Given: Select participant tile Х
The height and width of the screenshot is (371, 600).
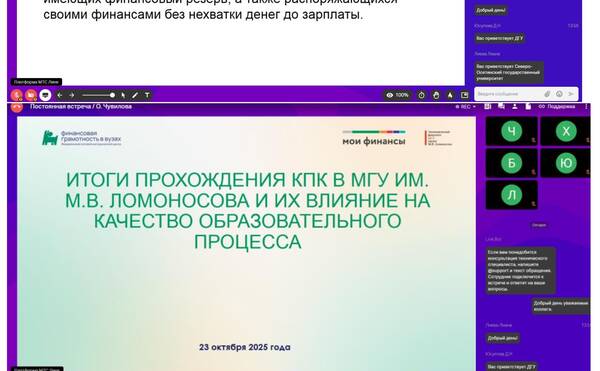Looking at the screenshot, I should pyautogui.click(x=566, y=131).
